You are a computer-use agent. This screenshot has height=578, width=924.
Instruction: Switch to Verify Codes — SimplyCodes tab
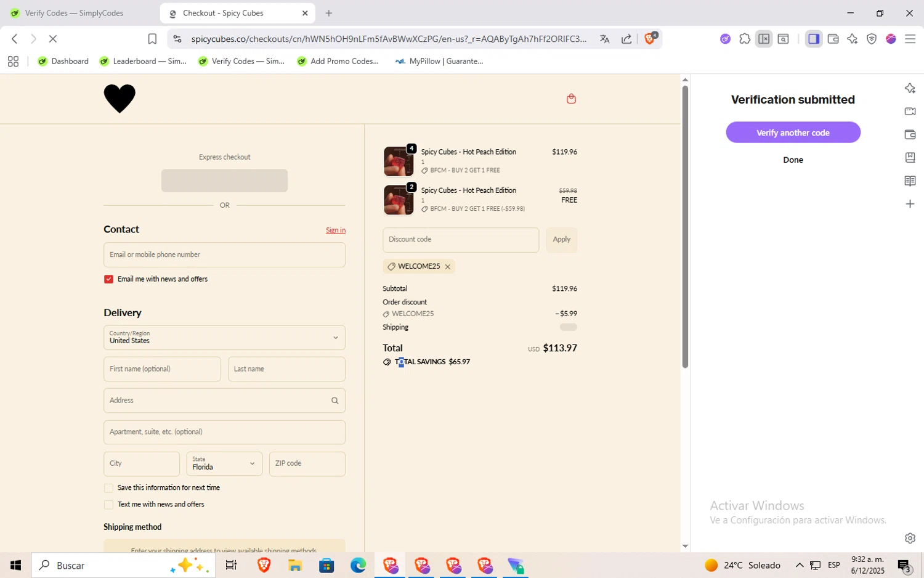click(x=75, y=13)
